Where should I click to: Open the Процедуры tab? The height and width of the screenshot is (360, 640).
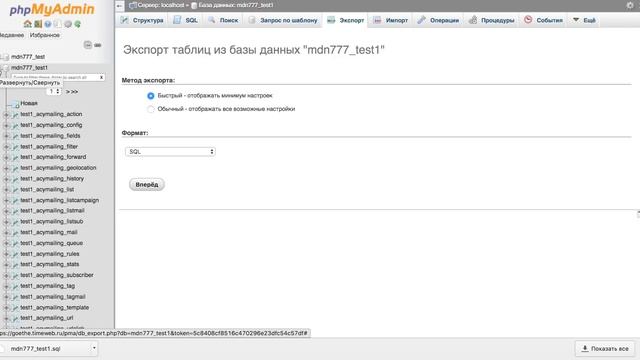tap(491, 20)
